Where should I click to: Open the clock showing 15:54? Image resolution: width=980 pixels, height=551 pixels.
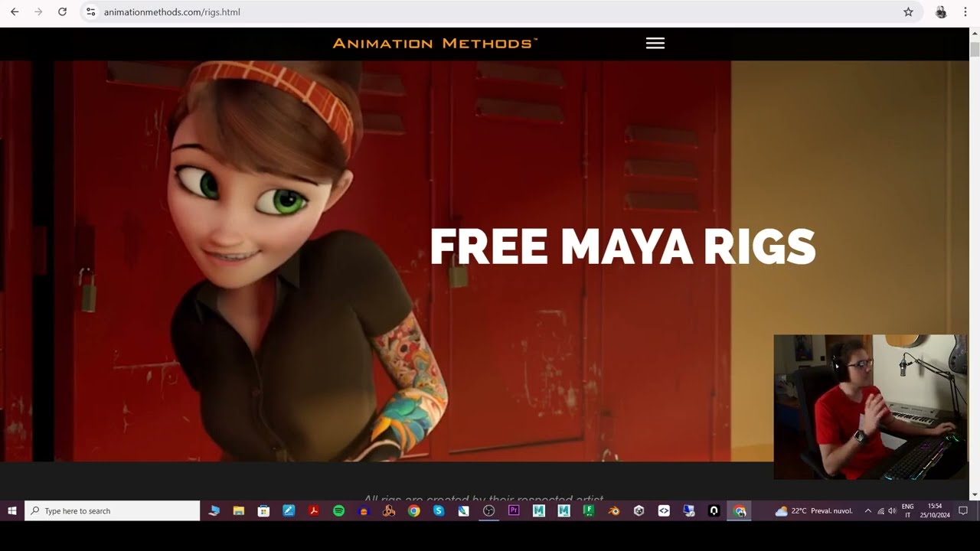tap(935, 510)
